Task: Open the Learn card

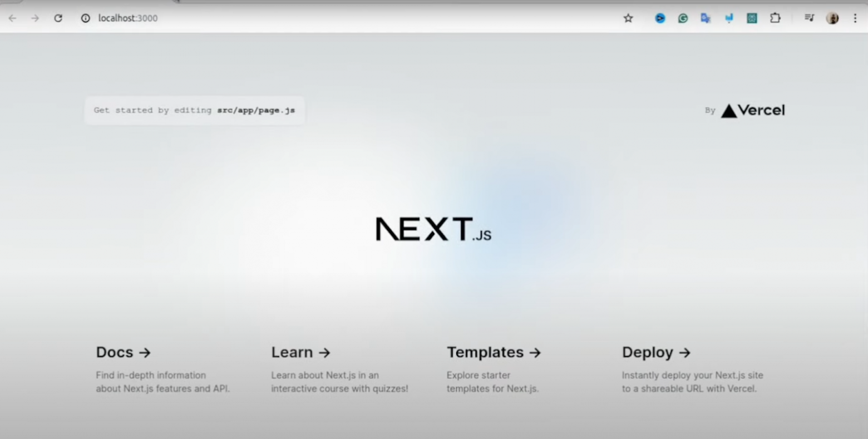Action: tap(339, 369)
